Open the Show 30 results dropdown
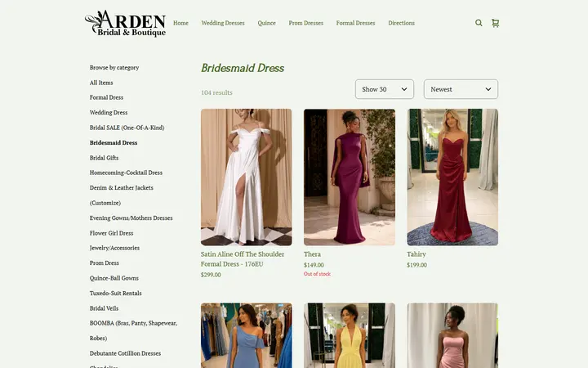The image size is (588, 368). click(385, 89)
